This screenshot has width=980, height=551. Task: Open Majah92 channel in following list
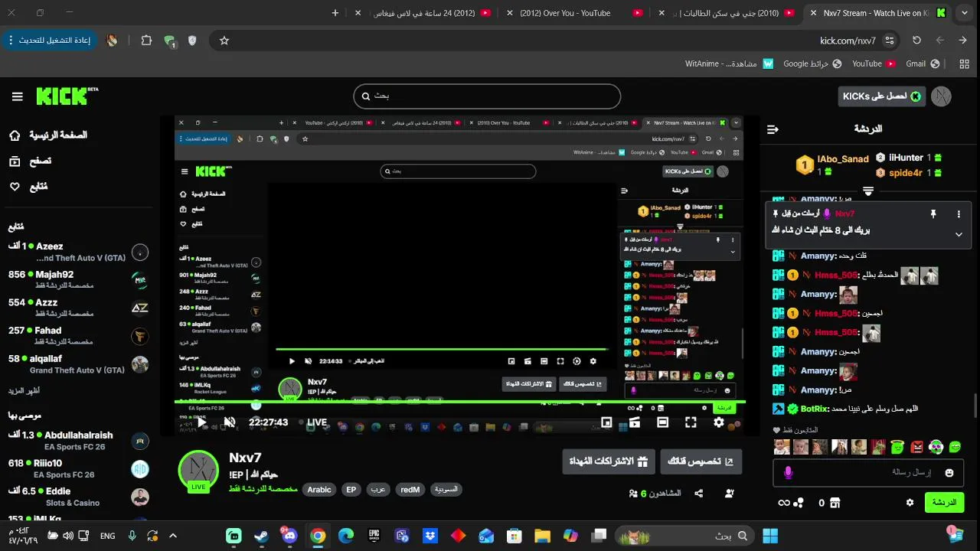77,279
